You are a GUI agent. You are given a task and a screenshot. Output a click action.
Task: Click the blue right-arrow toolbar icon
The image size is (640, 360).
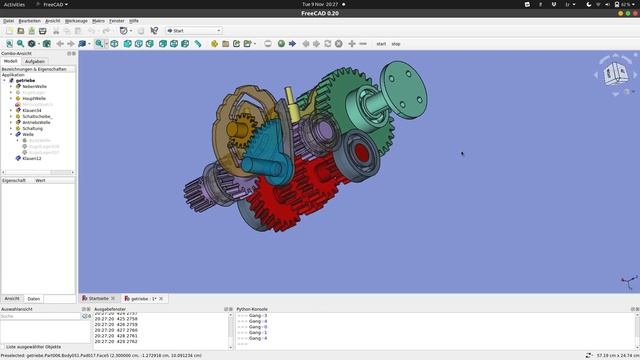coord(292,44)
